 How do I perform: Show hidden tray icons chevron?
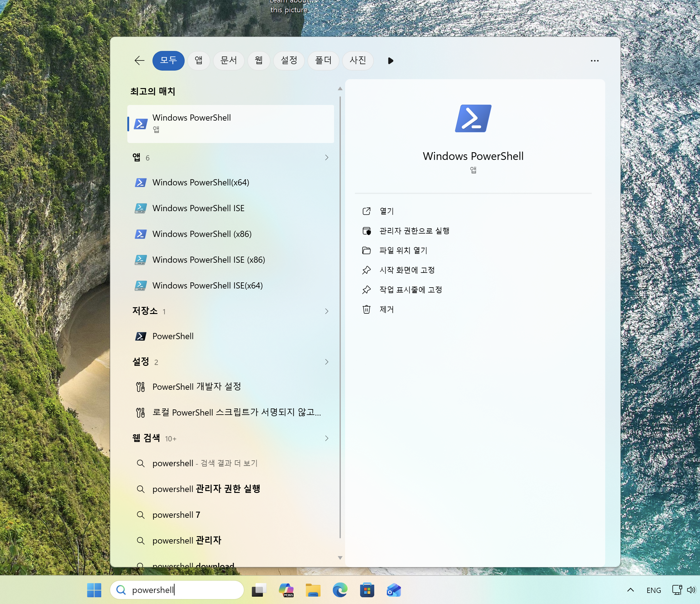click(630, 590)
